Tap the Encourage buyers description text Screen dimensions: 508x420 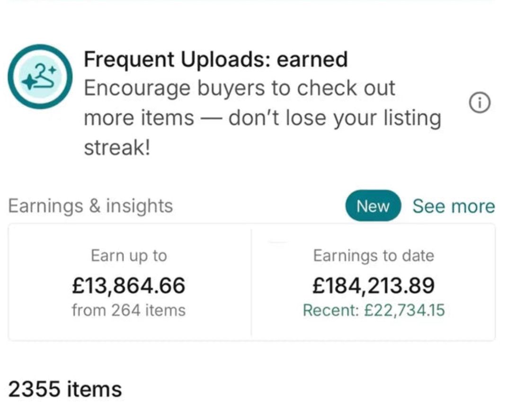262,117
